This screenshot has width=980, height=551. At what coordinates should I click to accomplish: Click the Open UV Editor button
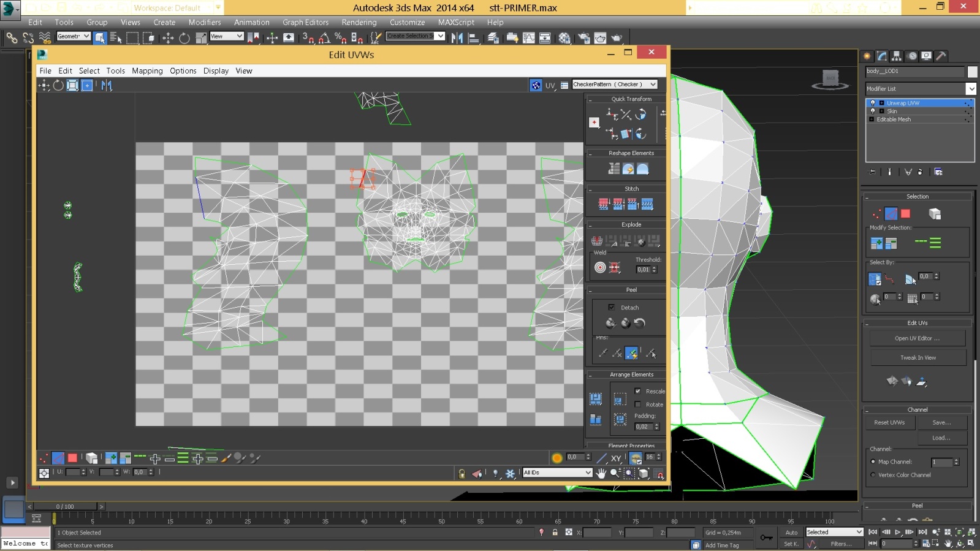point(917,338)
